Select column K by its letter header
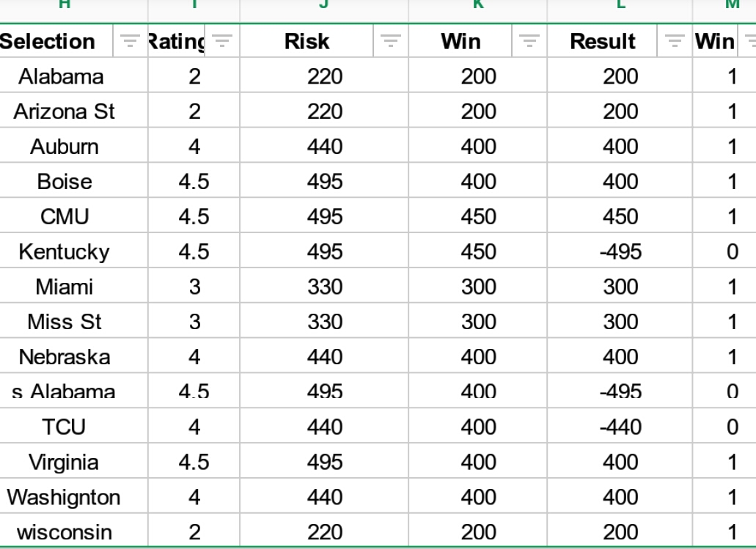The image size is (756, 549). pos(477,6)
